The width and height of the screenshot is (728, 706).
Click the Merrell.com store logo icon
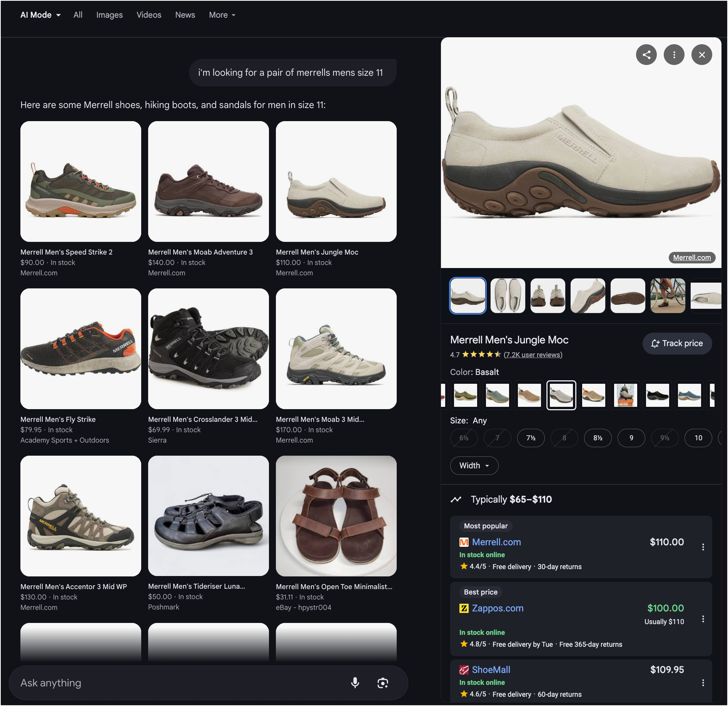click(464, 542)
